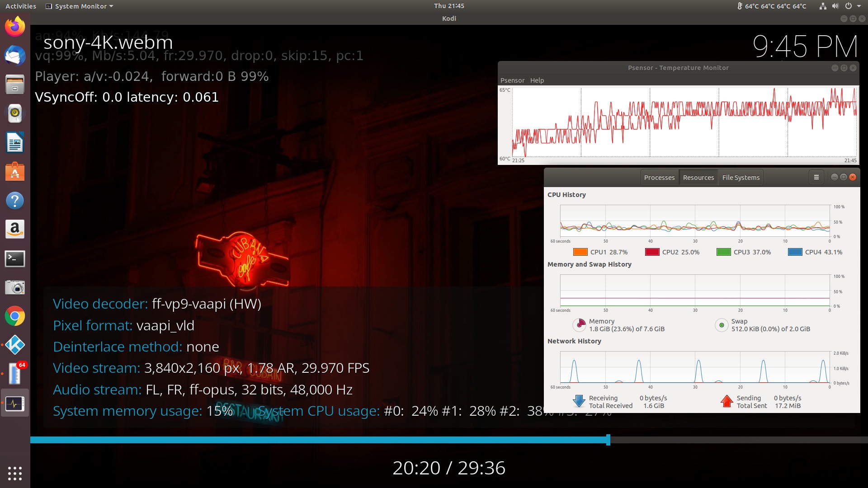Open the Screenshot camera dock icon

pos(15,287)
